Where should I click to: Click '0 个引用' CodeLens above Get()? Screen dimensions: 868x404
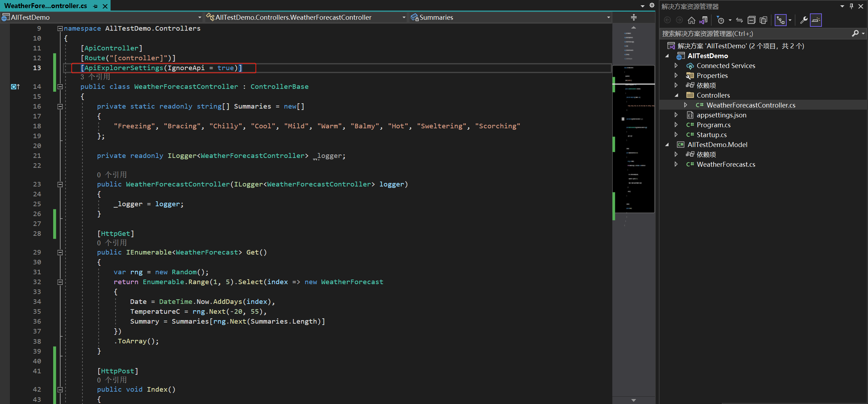pyautogui.click(x=112, y=243)
